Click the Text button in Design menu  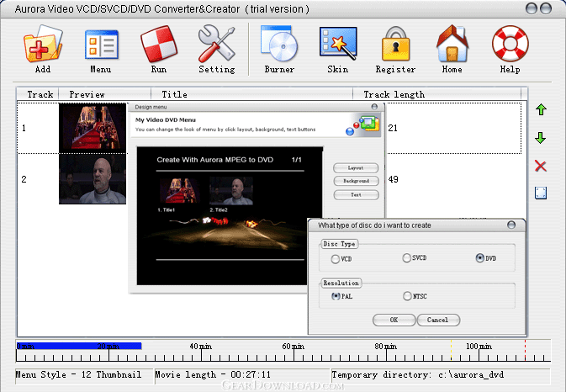click(x=356, y=194)
